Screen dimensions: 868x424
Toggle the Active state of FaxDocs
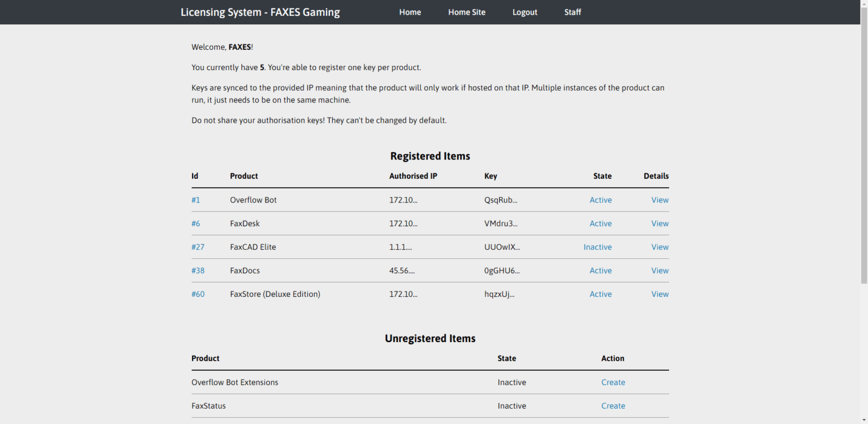point(600,270)
